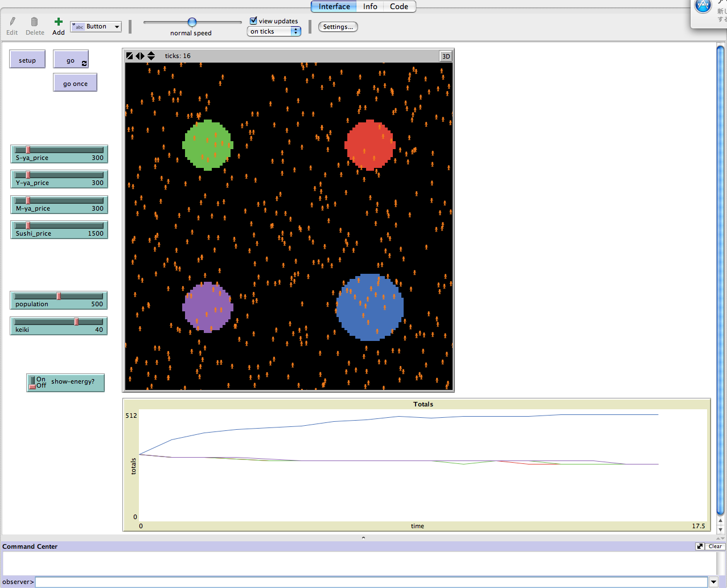Screen dimensions: 727x588
Task: Click the "observer>" prompt label
Action: click(18, 582)
